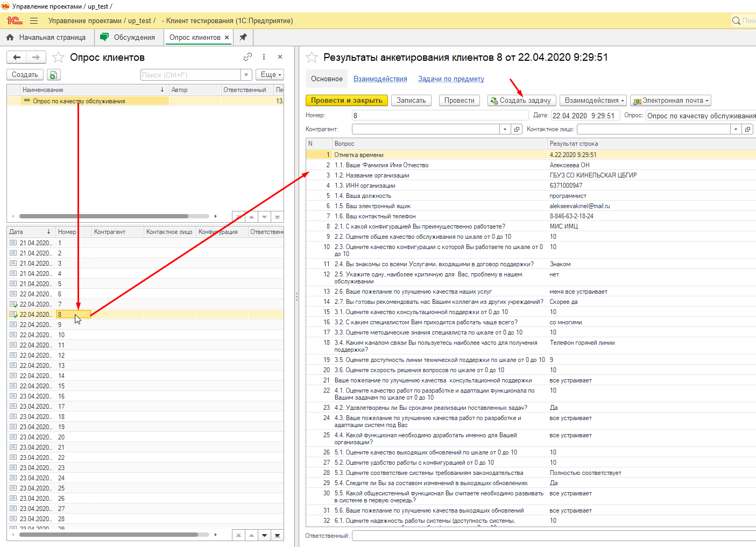Pin the current tab with pushpin icon
The width and height of the screenshot is (756, 547).
243,38
